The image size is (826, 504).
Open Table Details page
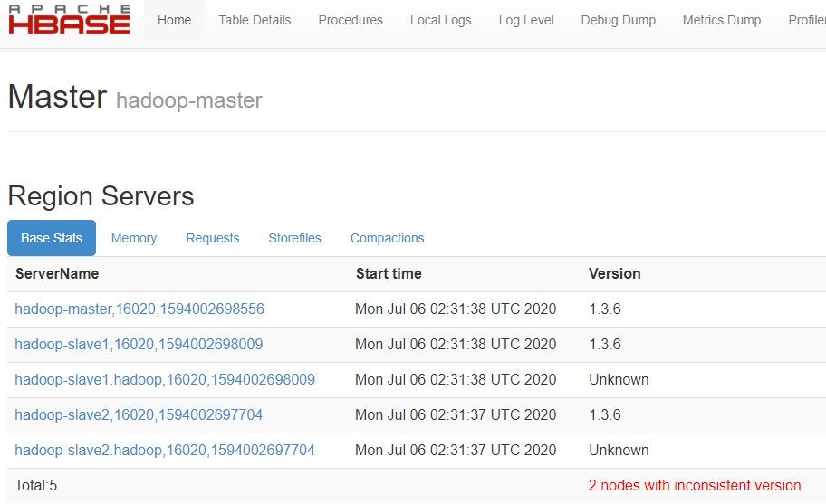(x=255, y=20)
